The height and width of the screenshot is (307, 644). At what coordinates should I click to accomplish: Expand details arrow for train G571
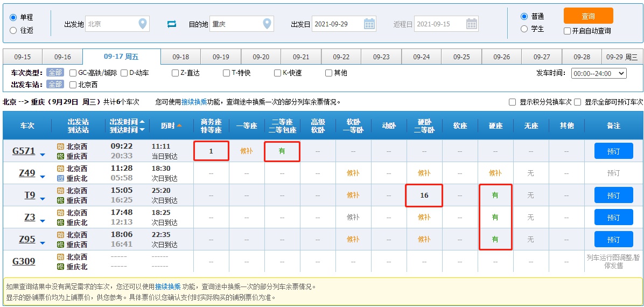tap(43, 155)
